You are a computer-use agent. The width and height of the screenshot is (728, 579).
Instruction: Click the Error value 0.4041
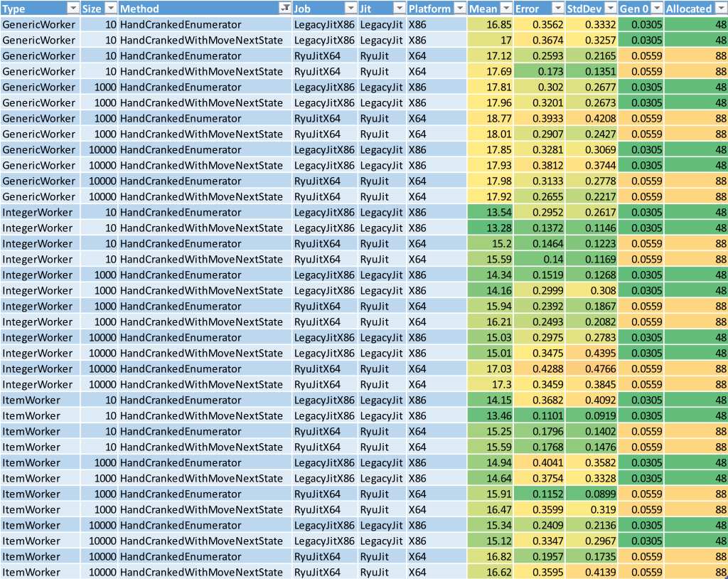(x=548, y=463)
